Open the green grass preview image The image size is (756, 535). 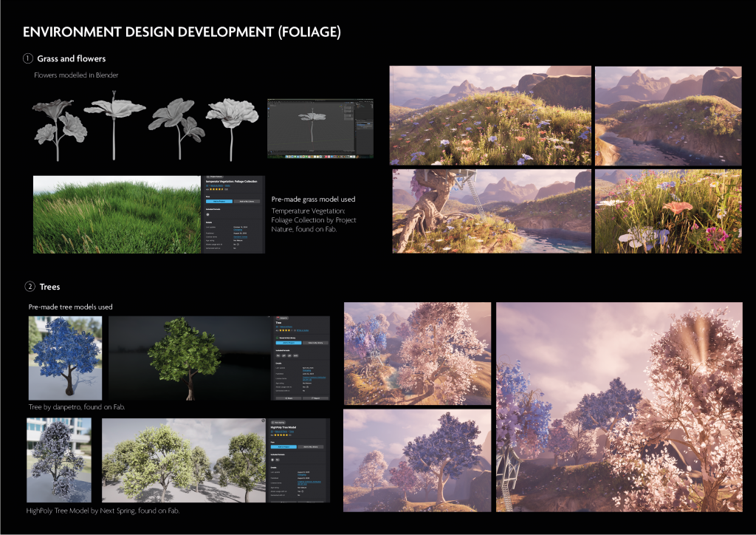point(116,214)
